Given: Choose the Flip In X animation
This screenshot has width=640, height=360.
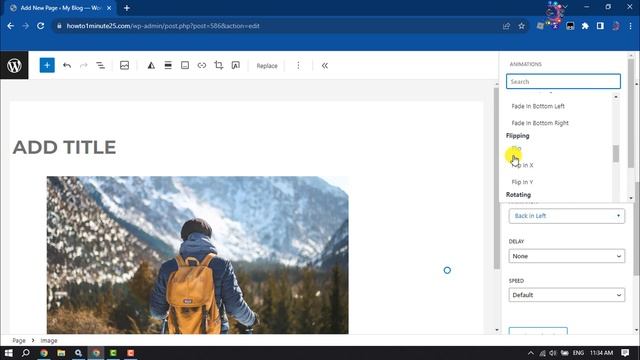Looking at the screenshot, I should [522, 165].
